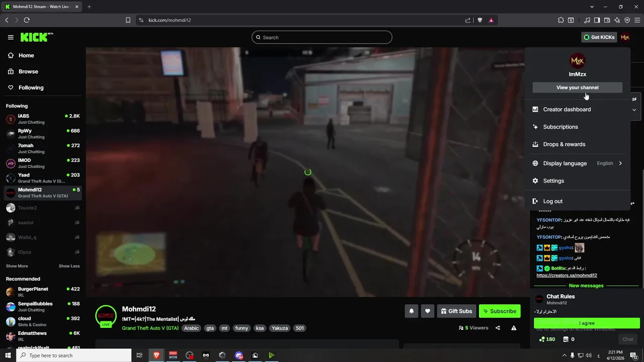Open the hamburger menu beside Kick logo

pos(11,37)
